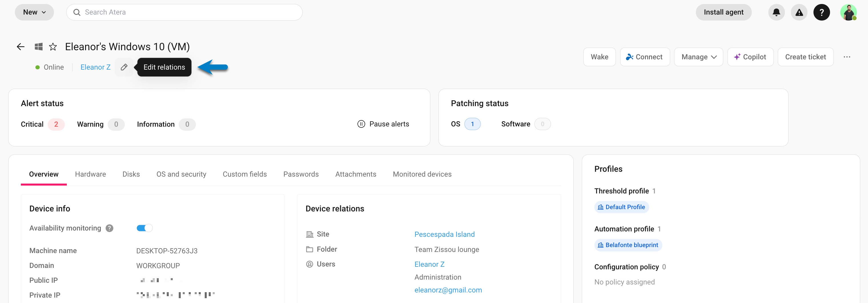
Task: Open the OS and security tab
Action: [x=181, y=174]
